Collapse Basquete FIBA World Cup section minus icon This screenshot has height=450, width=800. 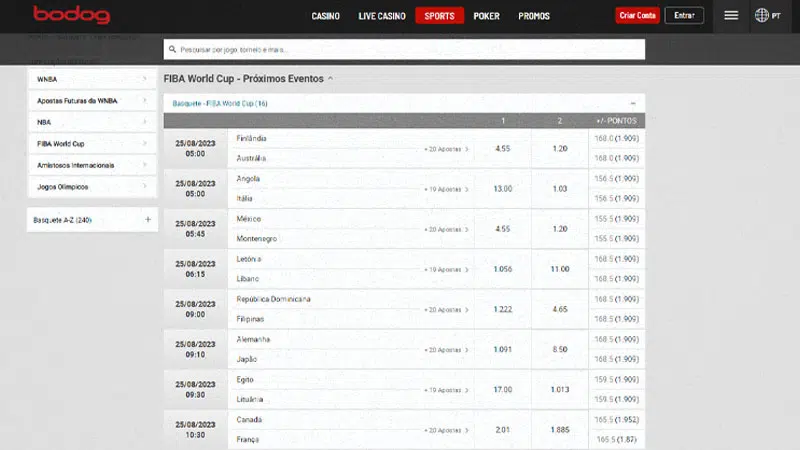(x=632, y=103)
